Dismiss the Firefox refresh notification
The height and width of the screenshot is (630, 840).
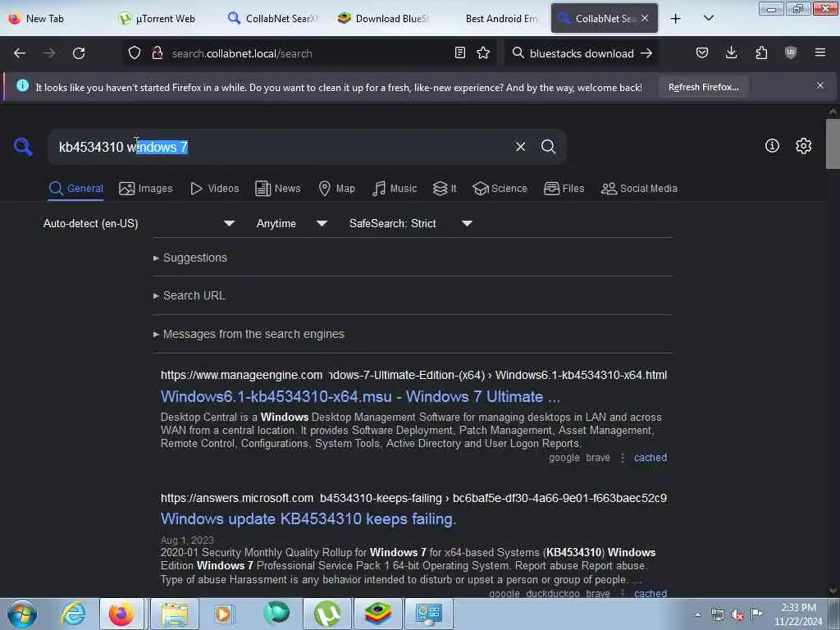coord(820,85)
